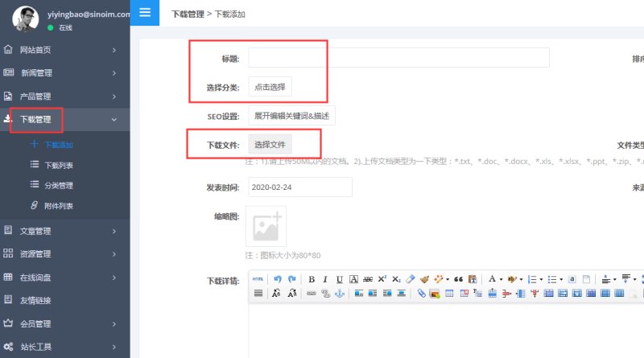The width and height of the screenshot is (644, 358).
Task: Click the clear document icon
Action: pos(586,279)
